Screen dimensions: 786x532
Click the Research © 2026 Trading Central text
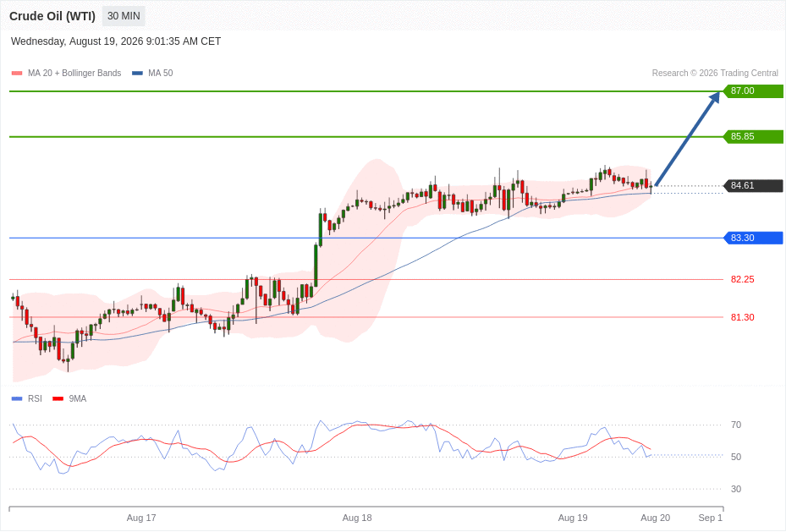(715, 73)
